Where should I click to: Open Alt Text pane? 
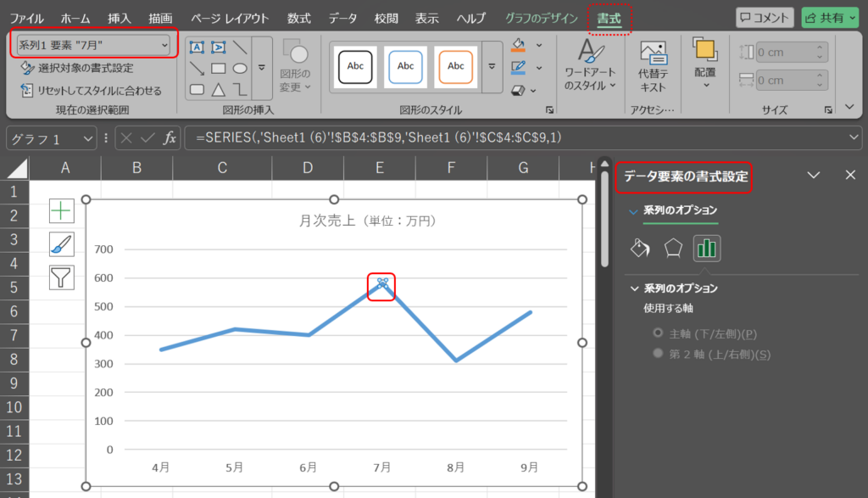point(654,66)
